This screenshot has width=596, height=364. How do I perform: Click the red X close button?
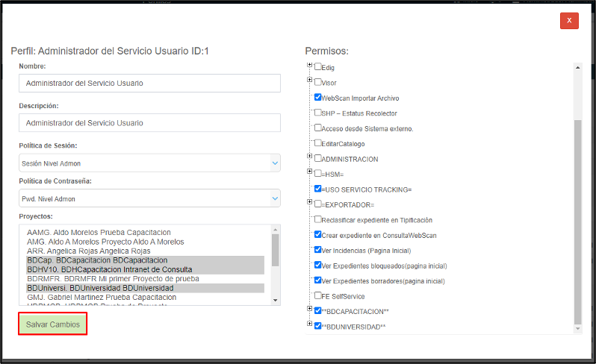(569, 21)
